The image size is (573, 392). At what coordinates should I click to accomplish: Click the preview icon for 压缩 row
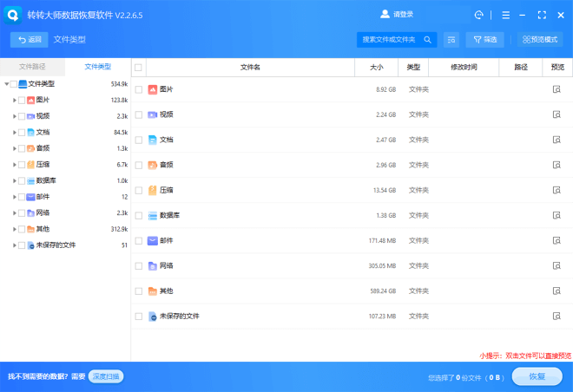tap(557, 190)
